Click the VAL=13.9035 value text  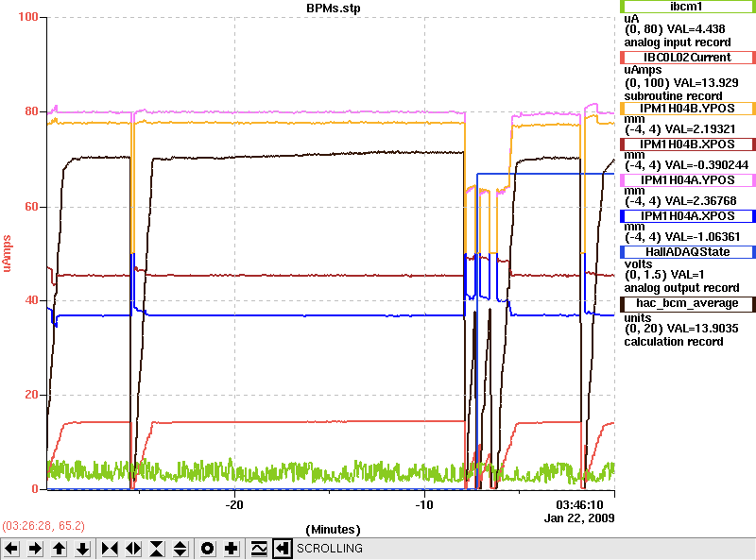tap(702, 329)
